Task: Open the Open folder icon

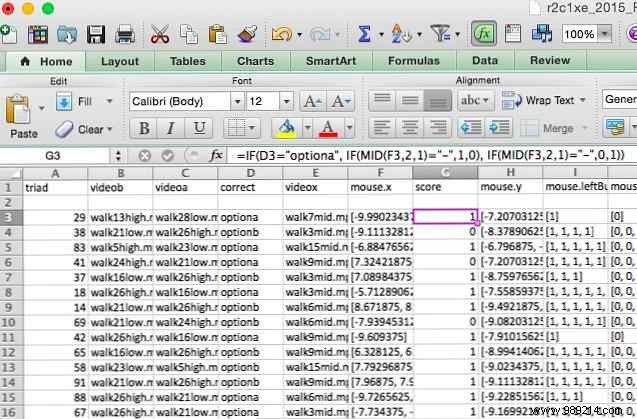Action: (x=67, y=34)
